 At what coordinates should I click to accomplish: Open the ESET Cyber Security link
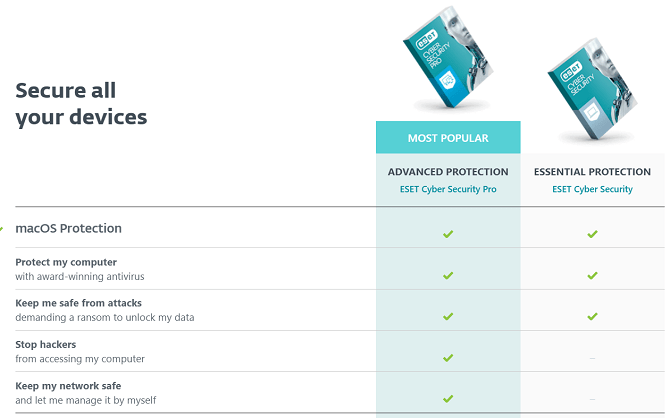pos(592,189)
